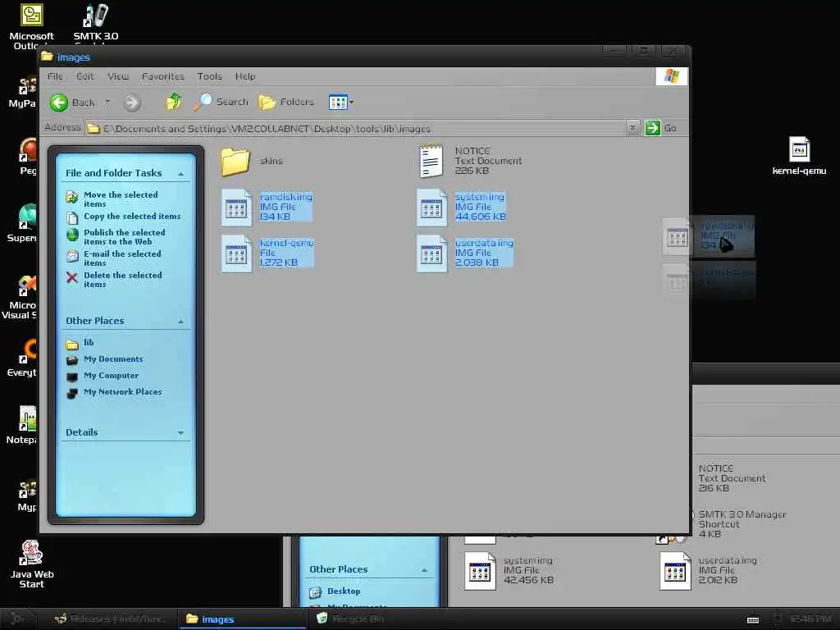Go to lib folder in Other Places

coord(89,343)
